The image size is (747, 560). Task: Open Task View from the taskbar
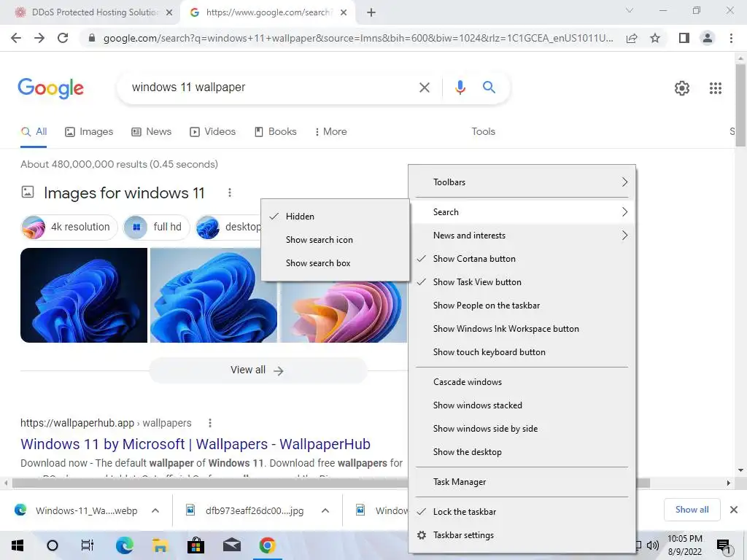click(x=88, y=545)
